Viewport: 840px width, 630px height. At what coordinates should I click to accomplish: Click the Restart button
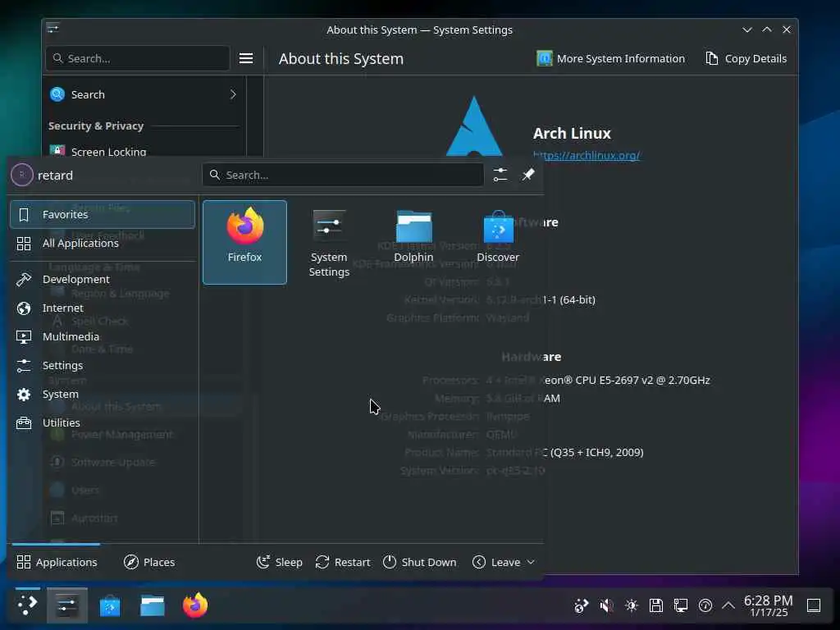pos(343,562)
